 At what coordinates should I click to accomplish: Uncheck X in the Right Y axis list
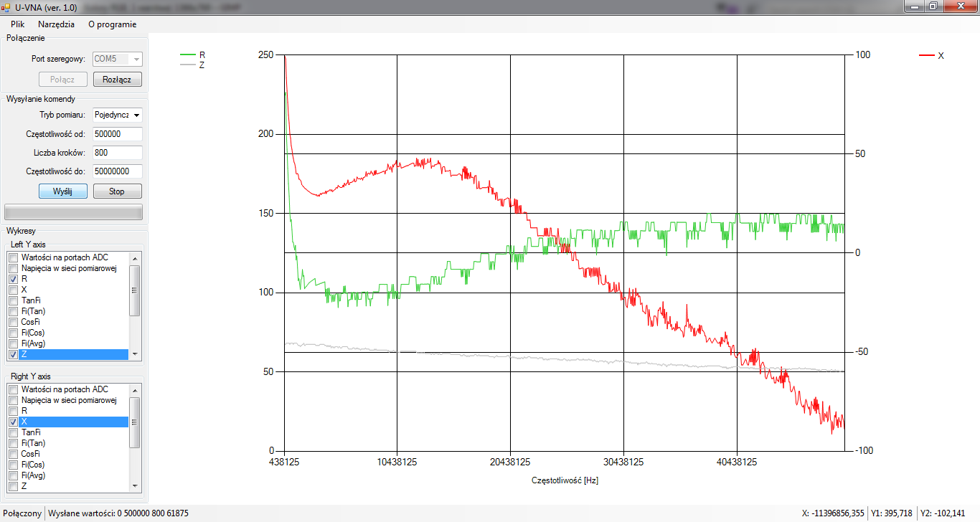click(x=13, y=422)
